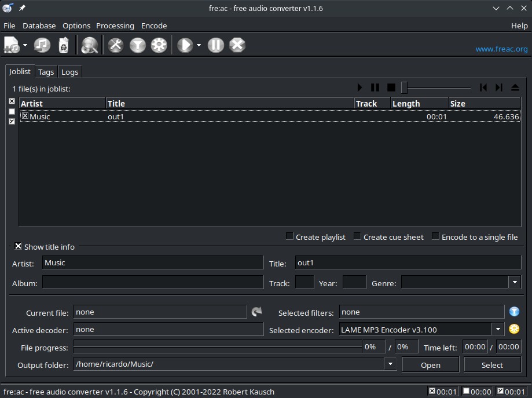Sort joblist by the Length column header
Screen dimensions: 532x398
[420, 103]
